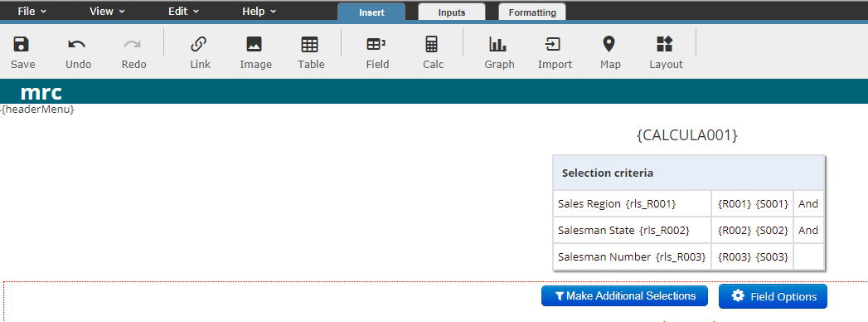Insert an Image from the toolbar
Screen dimensions: 868x322
click(254, 44)
